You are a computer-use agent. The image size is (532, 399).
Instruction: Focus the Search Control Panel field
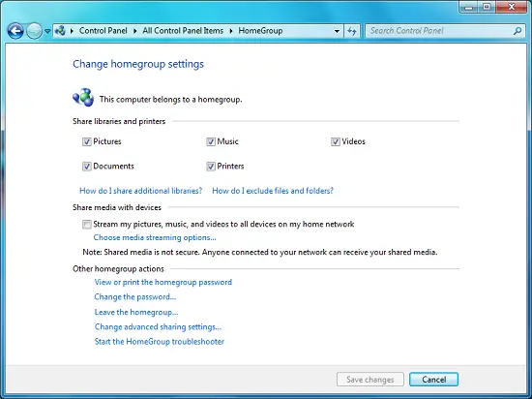pos(440,31)
